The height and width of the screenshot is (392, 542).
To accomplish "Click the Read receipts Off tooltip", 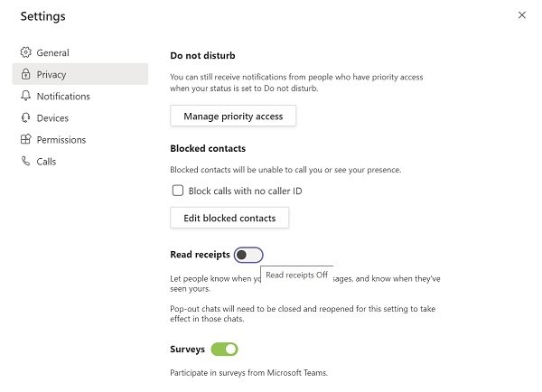I will pos(296,275).
